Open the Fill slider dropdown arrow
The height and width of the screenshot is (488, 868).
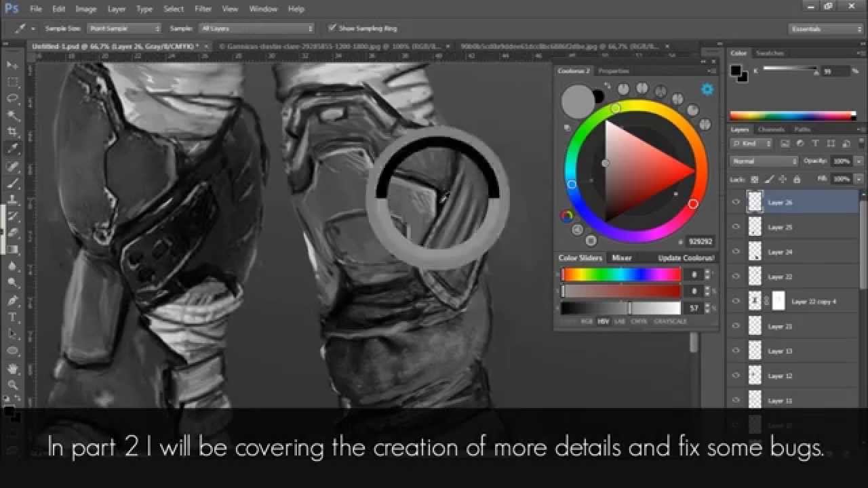(859, 179)
